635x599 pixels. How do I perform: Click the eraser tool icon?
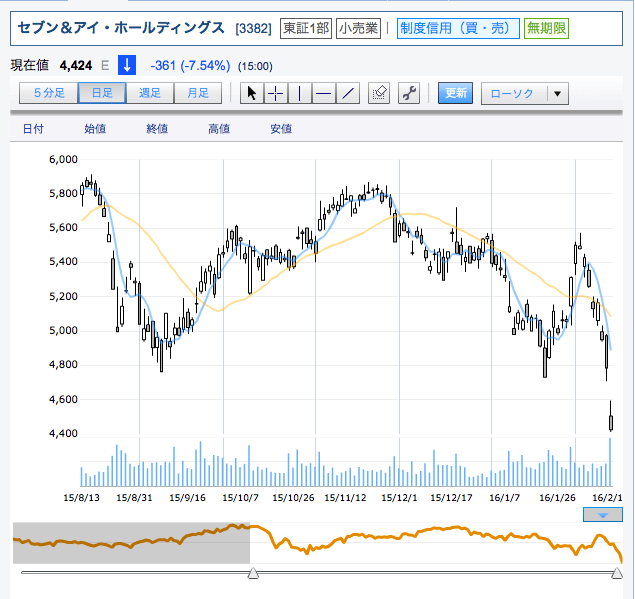pyautogui.click(x=379, y=94)
